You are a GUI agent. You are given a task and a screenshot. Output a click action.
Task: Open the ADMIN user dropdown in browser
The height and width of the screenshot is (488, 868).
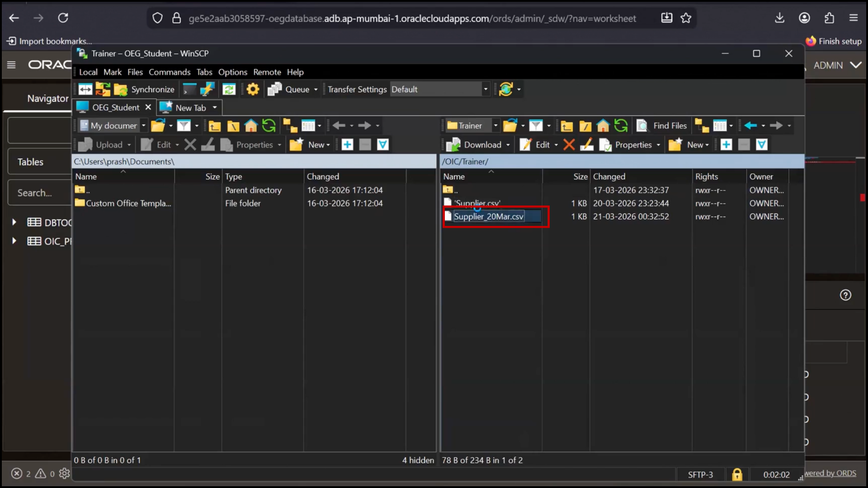(837, 65)
